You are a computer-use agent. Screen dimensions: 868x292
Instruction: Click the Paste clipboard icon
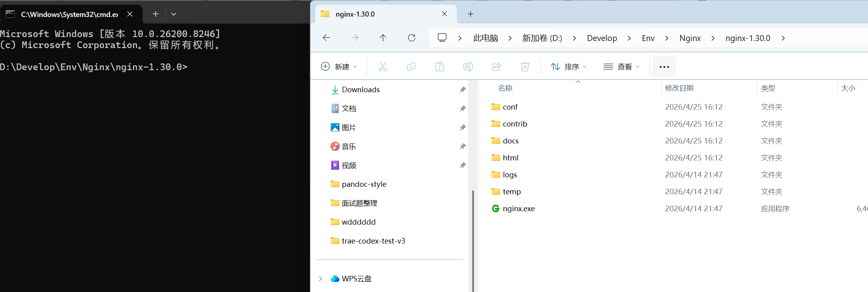[x=440, y=67]
